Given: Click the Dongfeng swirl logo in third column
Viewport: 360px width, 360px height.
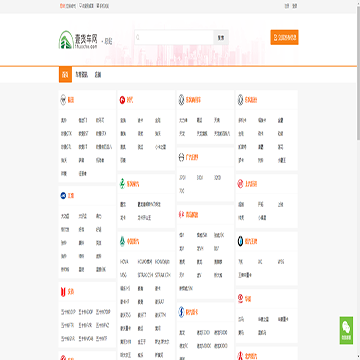Looking at the screenshot, I should pyautogui.click(x=181, y=100).
